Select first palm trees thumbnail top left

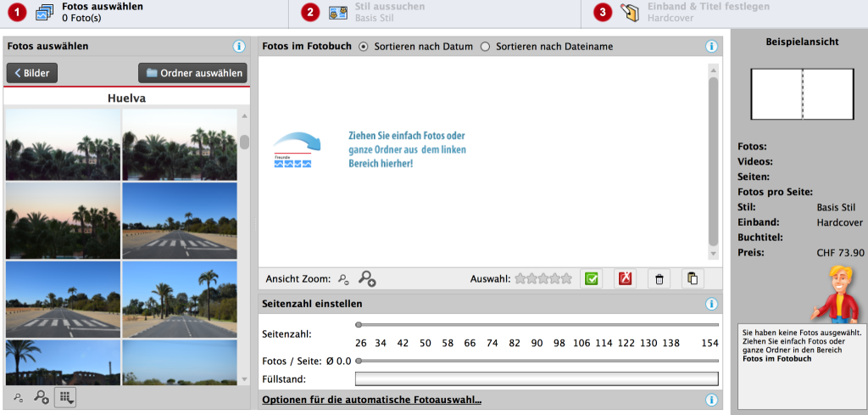pyautogui.click(x=63, y=144)
